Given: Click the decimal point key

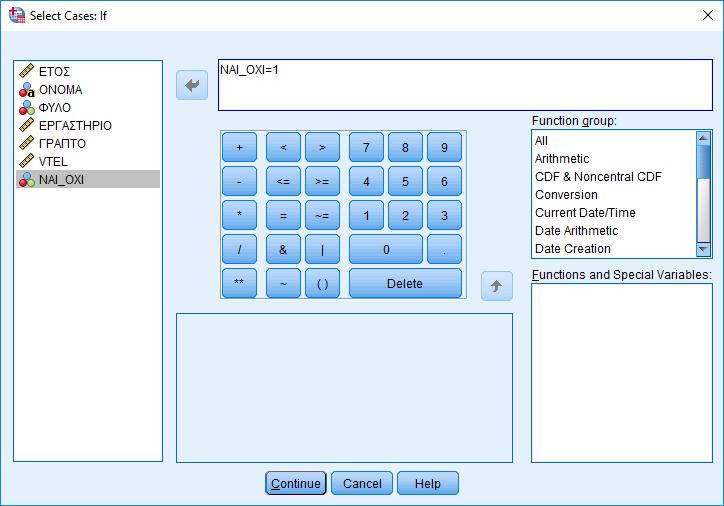Looking at the screenshot, I should coord(444,249).
